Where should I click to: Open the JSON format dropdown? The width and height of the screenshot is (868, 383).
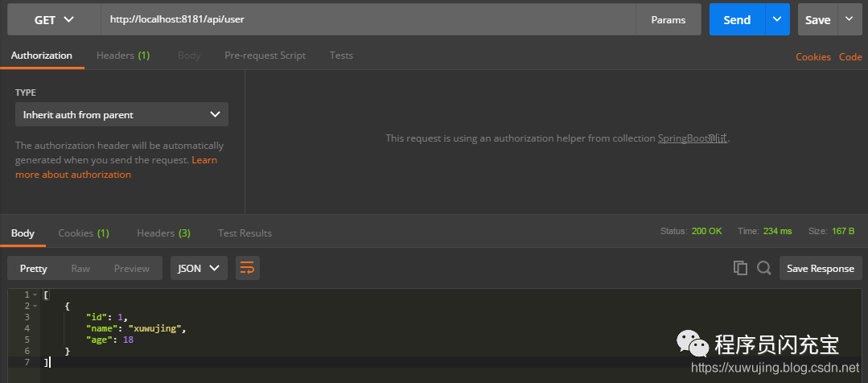(199, 269)
